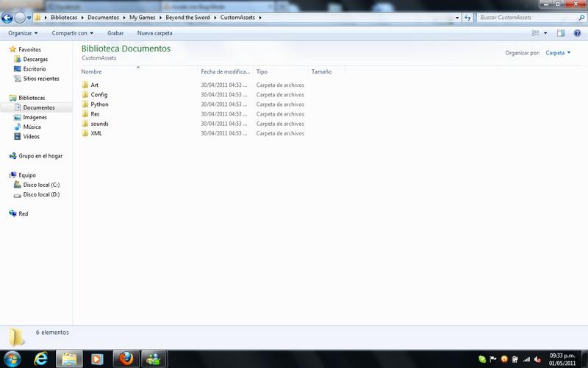
Task: Open the Organizar dropdown menu
Action: click(23, 33)
